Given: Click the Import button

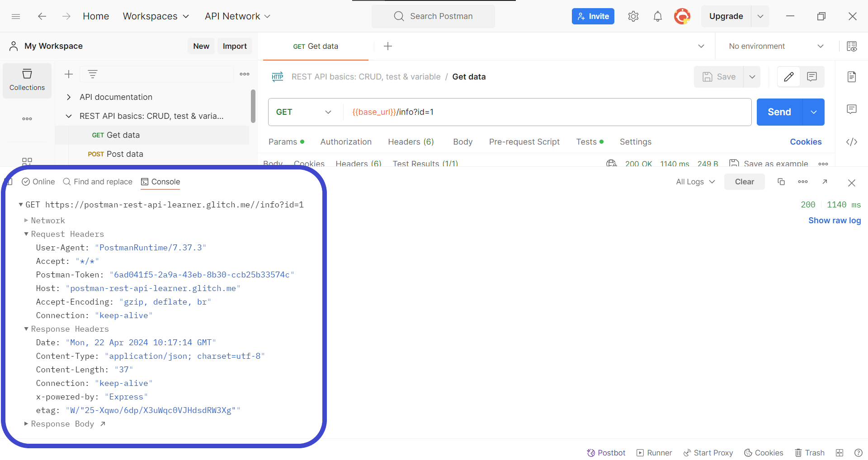Looking at the screenshot, I should [x=235, y=46].
